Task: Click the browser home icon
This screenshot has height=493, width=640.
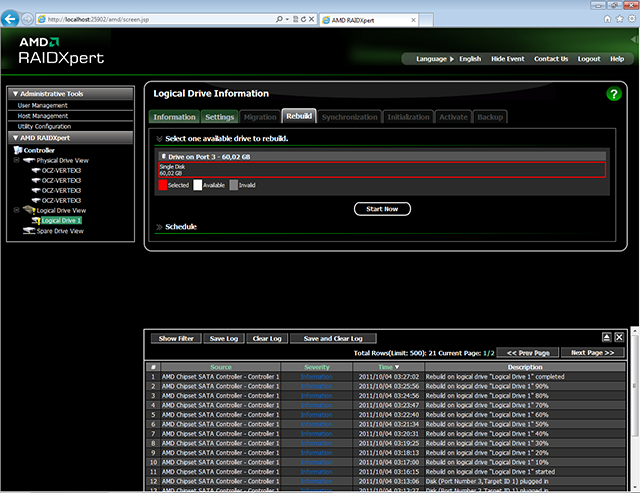Action: (x=607, y=19)
